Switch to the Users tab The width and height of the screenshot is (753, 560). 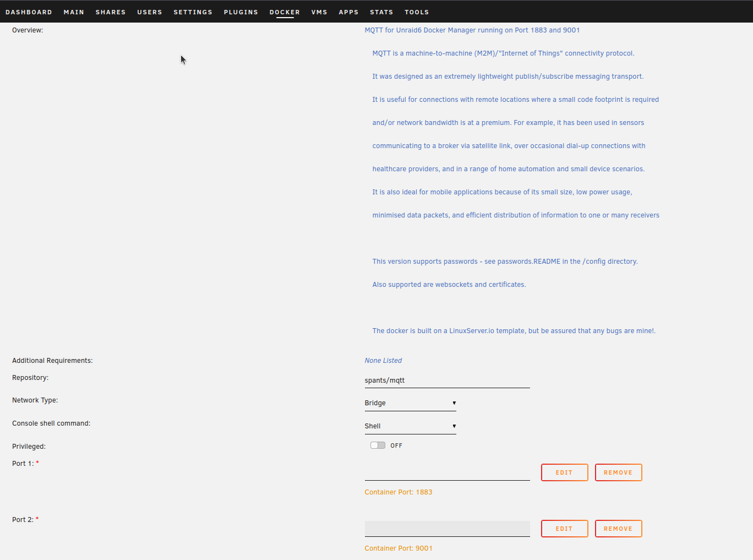(150, 12)
